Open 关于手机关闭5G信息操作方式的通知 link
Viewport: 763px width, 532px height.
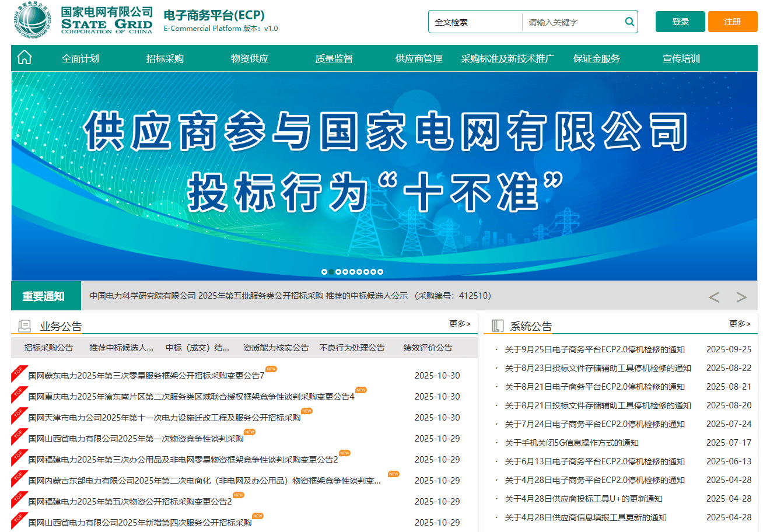571,443
